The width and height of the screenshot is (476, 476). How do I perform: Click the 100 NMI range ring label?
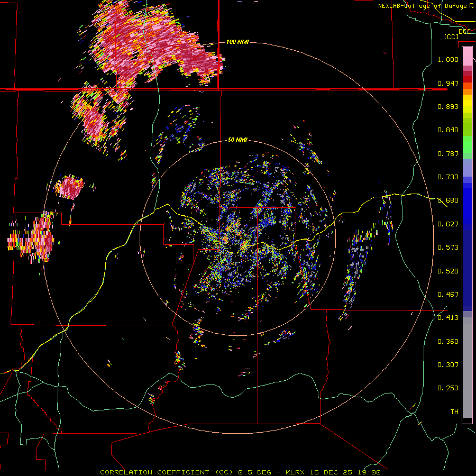[237, 42]
